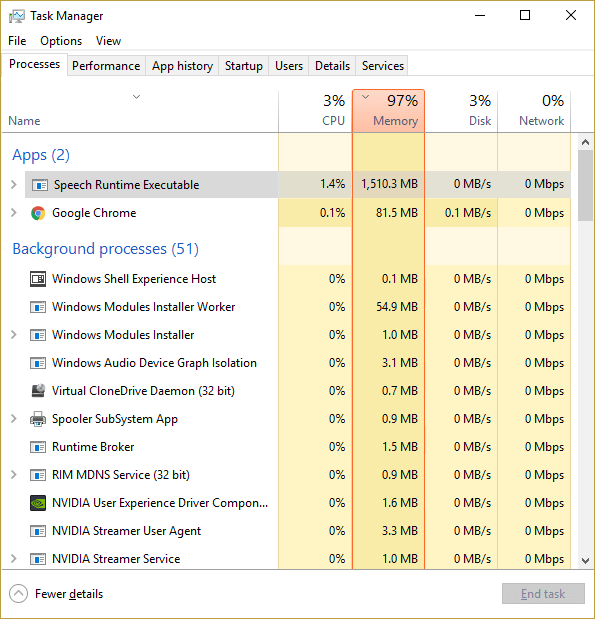Select Windows Audio Device Graph Isolation name

[x=154, y=363]
